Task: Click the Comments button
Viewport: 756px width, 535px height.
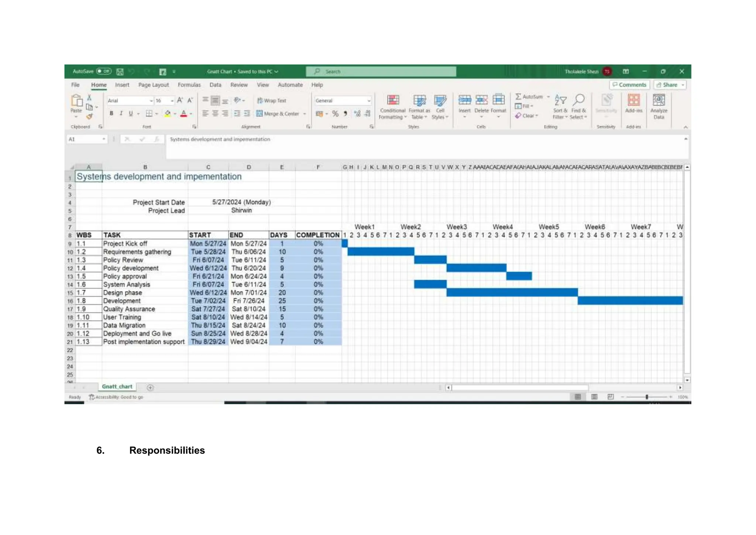Action: tap(629, 85)
